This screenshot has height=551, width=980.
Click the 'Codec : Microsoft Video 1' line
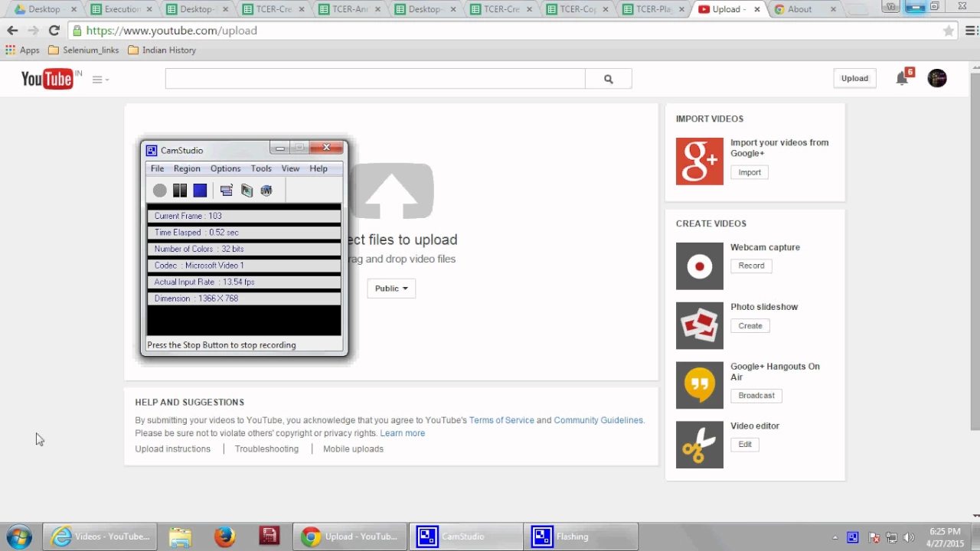point(244,266)
